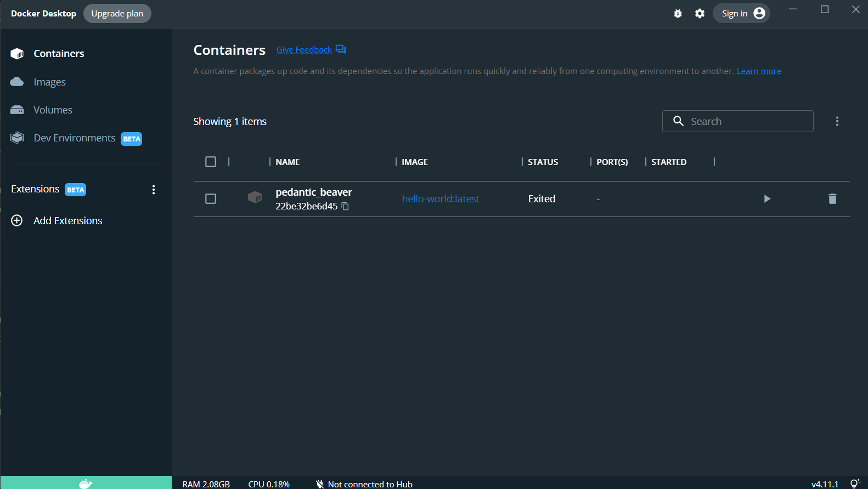Image resolution: width=868 pixels, height=489 pixels.
Task: Start the pedantic_beaver container
Action: 767,199
